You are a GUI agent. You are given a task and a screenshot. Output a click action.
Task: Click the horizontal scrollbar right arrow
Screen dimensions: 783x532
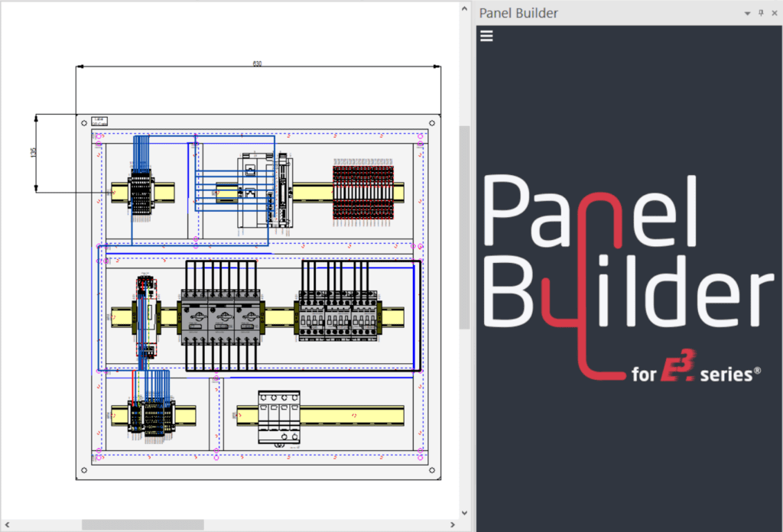point(453,525)
